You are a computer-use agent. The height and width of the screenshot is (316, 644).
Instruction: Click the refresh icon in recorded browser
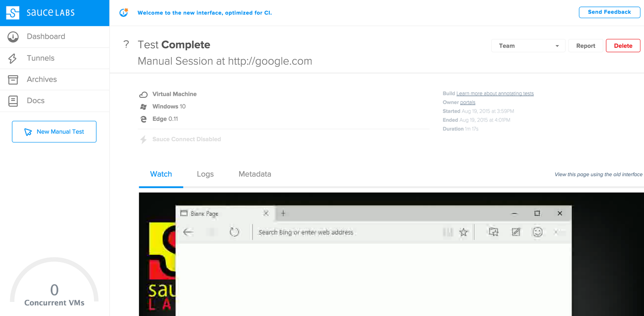(234, 232)
